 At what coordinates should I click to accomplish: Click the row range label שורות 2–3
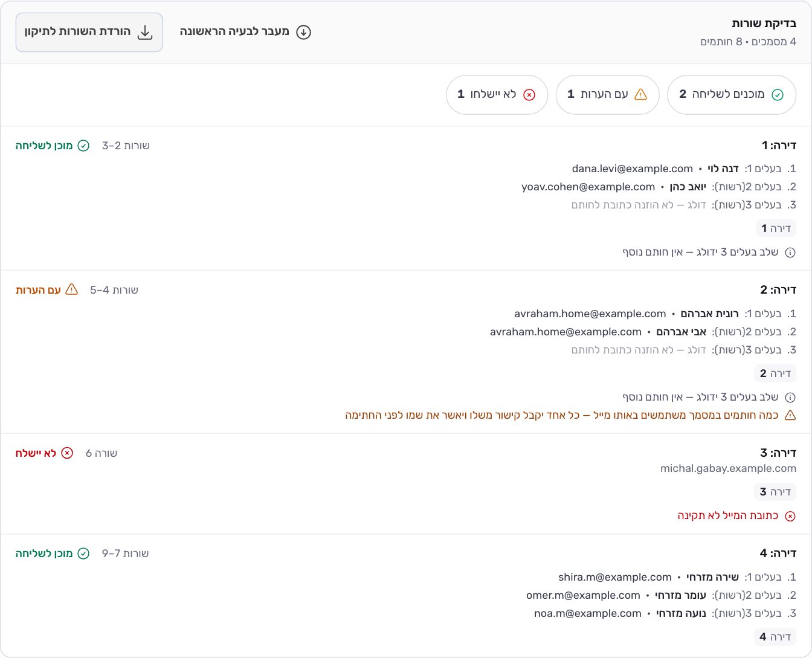pyautogui.click(x=126, y=146)
